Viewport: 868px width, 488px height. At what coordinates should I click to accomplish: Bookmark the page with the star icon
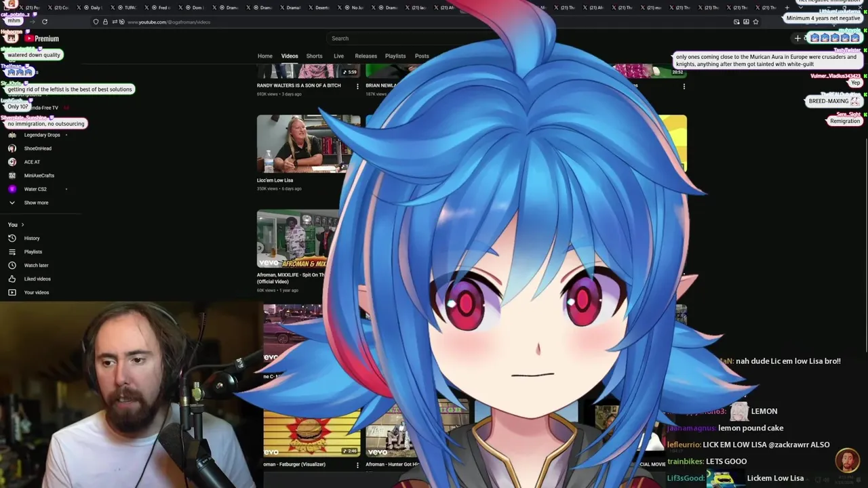point(755,22)
